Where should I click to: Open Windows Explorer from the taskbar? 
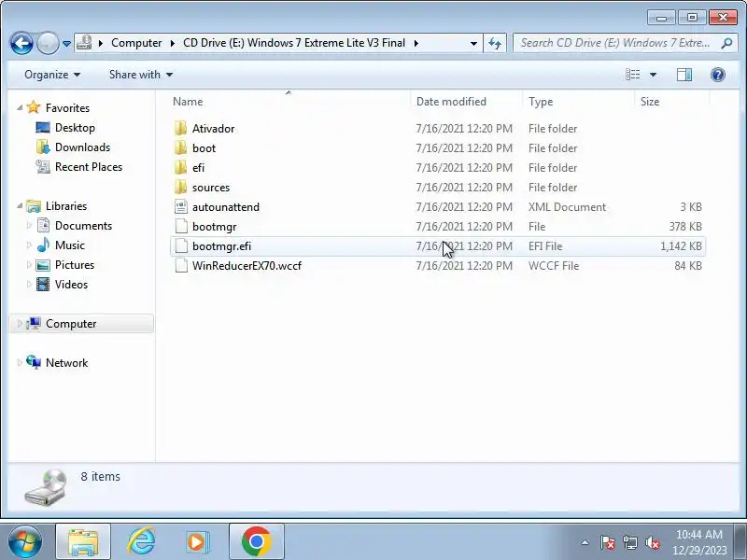(83, 541)
